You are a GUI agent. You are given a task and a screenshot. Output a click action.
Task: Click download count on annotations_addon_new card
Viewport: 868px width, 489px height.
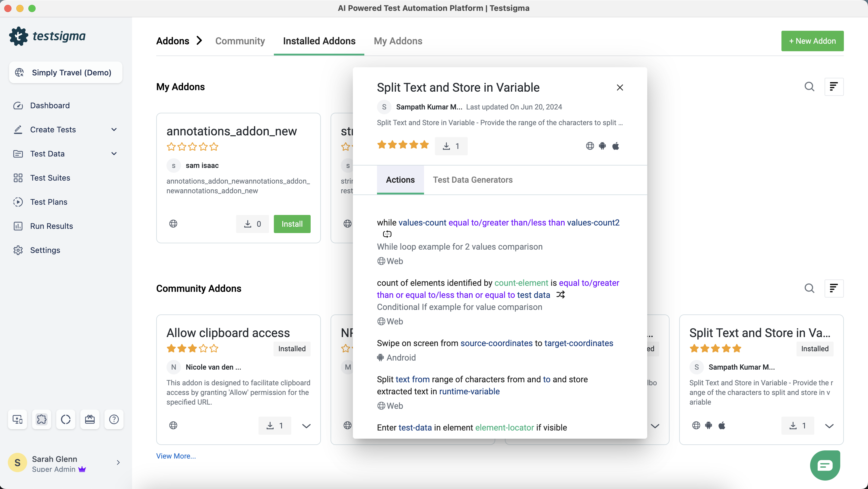pyautogui.click(x=252, y=224)
